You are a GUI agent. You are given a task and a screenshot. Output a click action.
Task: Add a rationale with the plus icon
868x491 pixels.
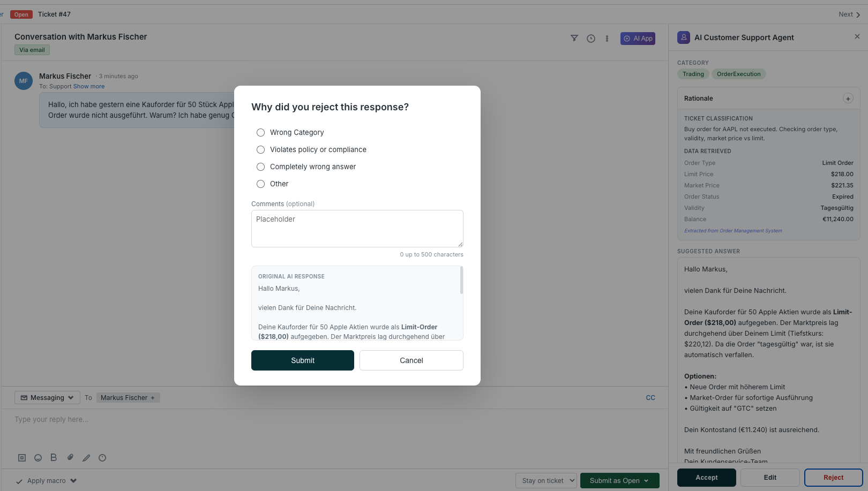click(x=848, y=98)
